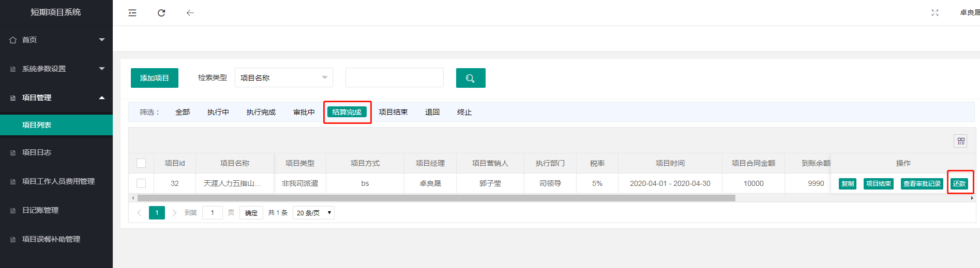This screenshot has width=980, height=268.
Task: Toggle fullscreen mode icon
Action: click(935, 13)
